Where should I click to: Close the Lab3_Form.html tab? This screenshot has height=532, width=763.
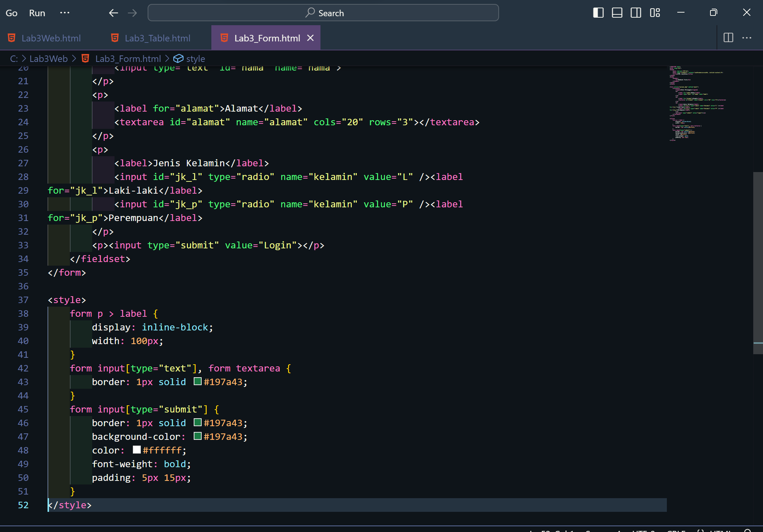[x=310, y=37]
